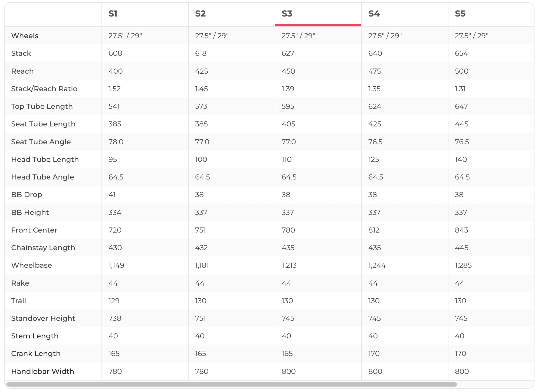The image size is (538, 392).
Task: Click the Front Center value 751 under S2
Action: 200,230
